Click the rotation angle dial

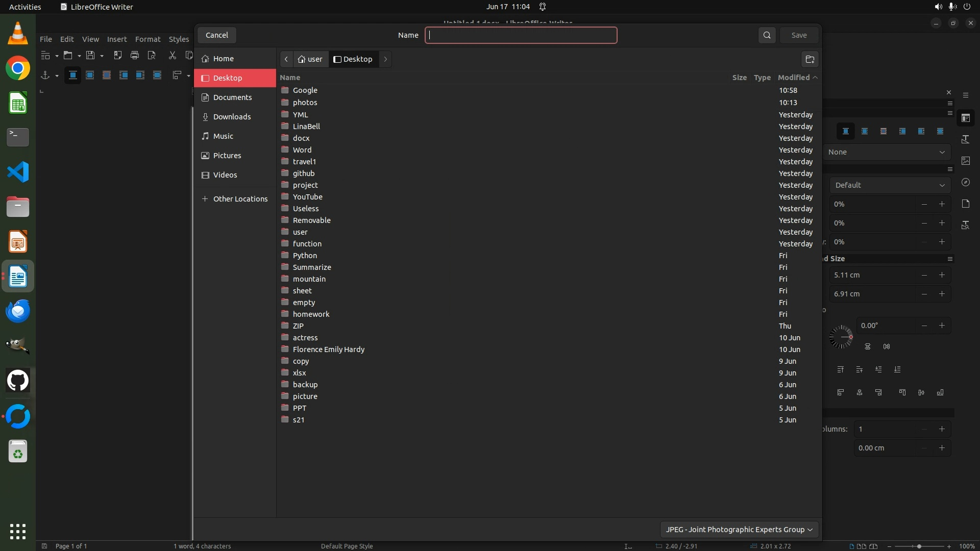[x=841, y=337]
